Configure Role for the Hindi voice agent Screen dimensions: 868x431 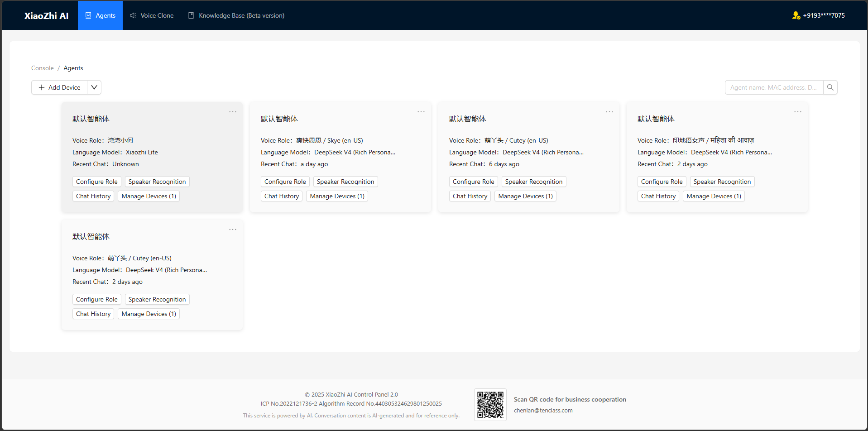[x=662, y=182]
